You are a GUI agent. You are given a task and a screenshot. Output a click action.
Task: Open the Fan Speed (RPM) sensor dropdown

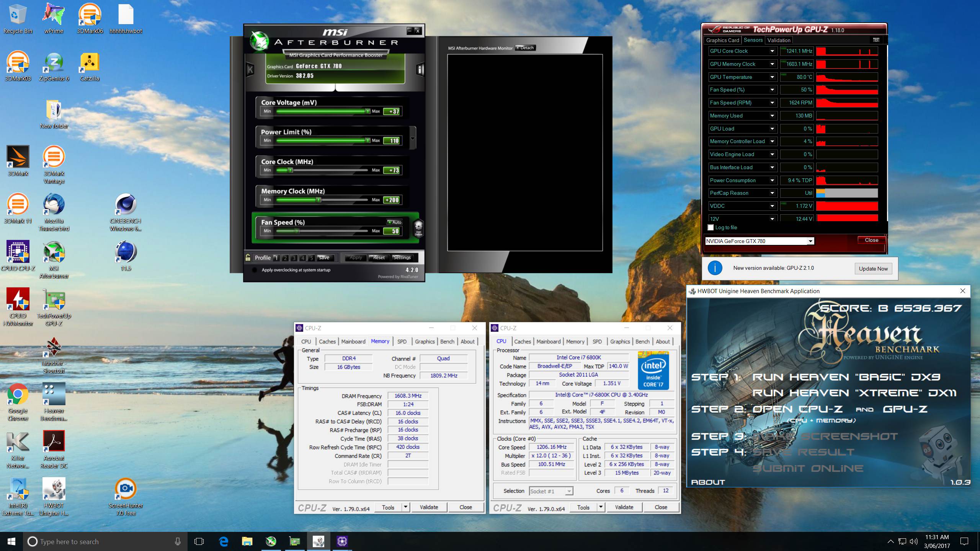[x=772, y=103]
